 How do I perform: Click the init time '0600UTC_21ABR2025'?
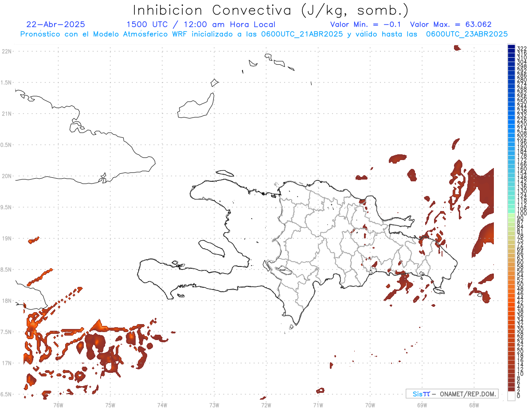pyautogui.click(x=300, y=34)
